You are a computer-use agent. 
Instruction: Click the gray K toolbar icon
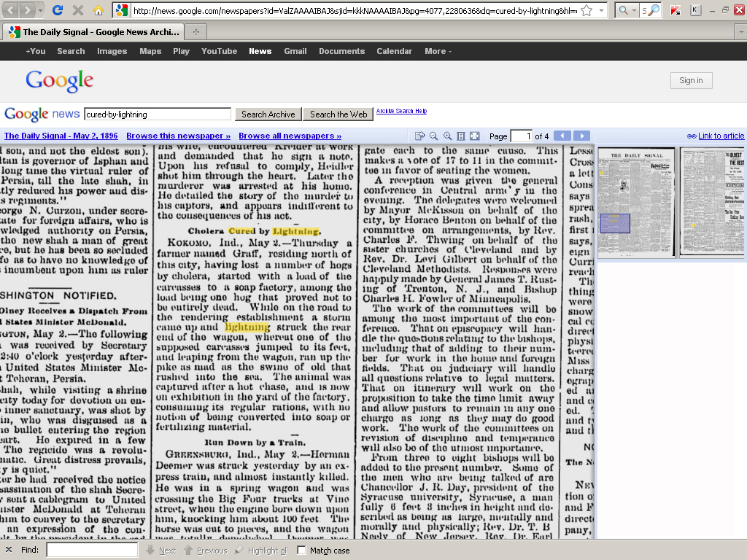695,10
